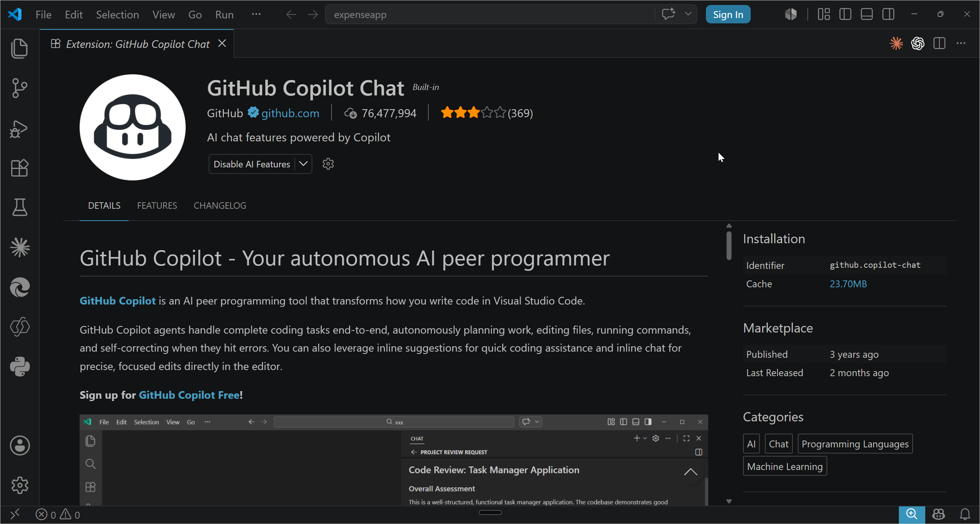Viewport: 980px width, 524px height.
Task: Open the Python view in activity bar
Action: 20,367
